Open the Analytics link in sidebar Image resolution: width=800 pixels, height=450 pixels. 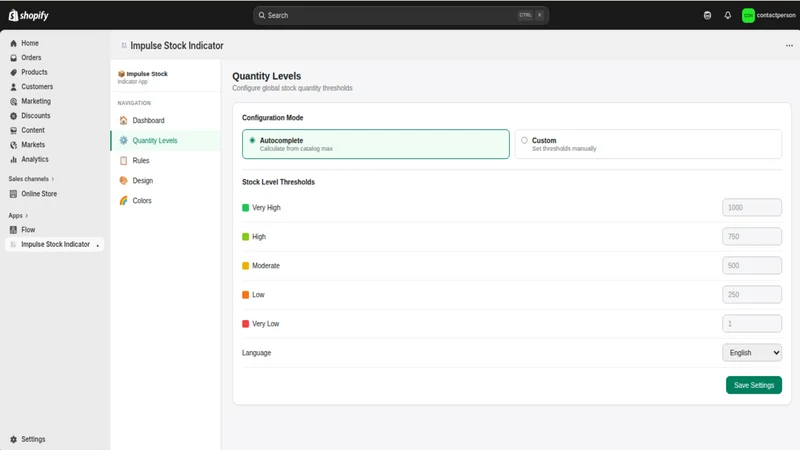pos(35,160)
